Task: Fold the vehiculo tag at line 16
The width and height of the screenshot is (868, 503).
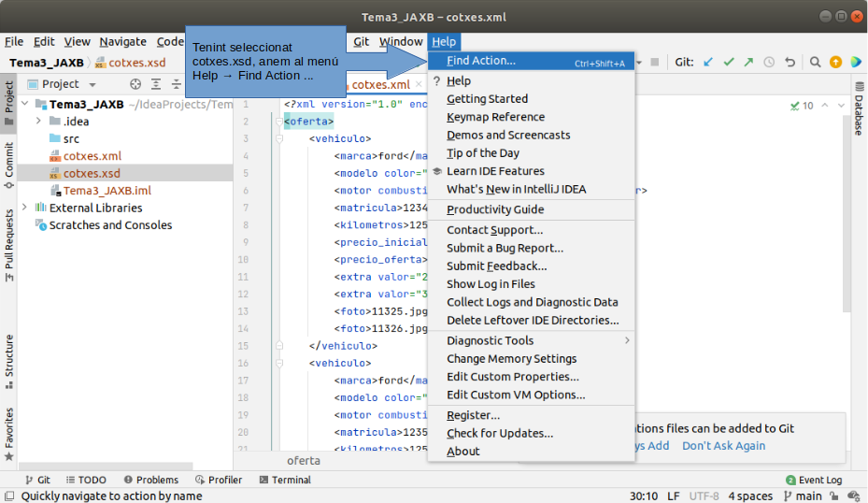Action: [x=279, y=364]
